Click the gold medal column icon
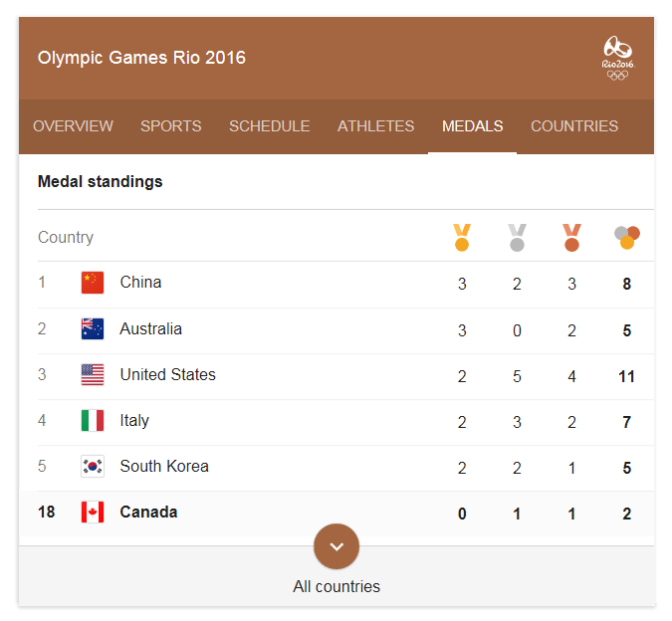This screenshot has width=672, height=621. point(462,237)
